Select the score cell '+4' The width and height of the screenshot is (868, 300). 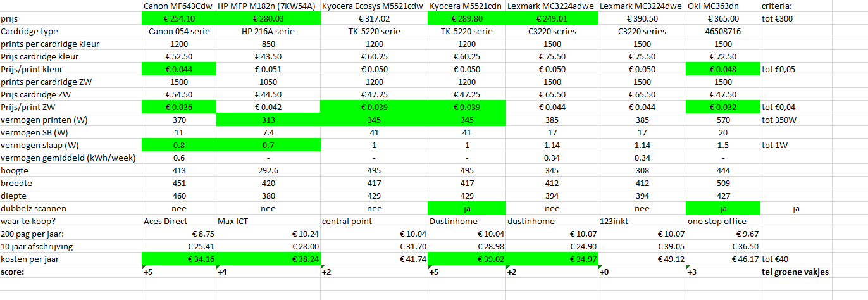(x=268, y=272)
